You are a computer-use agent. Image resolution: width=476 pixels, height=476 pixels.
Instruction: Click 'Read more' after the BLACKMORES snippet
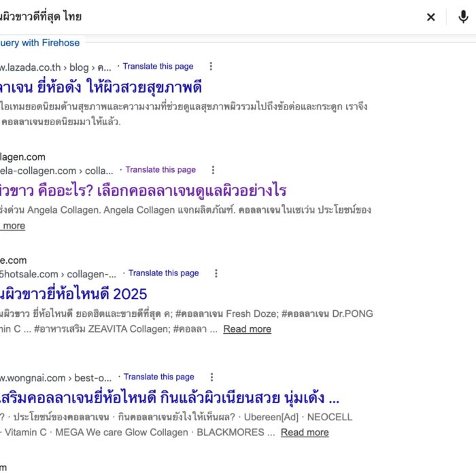tap(305, 432)
